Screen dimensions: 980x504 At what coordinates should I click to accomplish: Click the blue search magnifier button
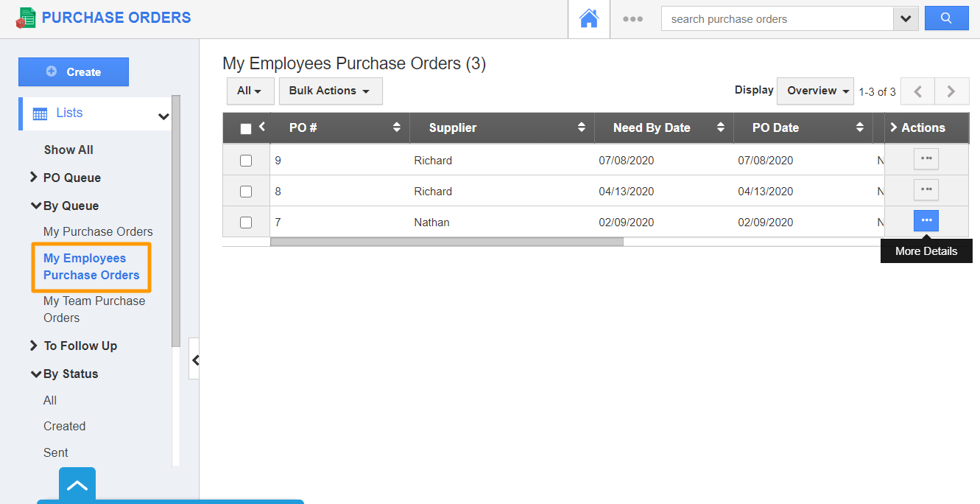coord(946,19)
